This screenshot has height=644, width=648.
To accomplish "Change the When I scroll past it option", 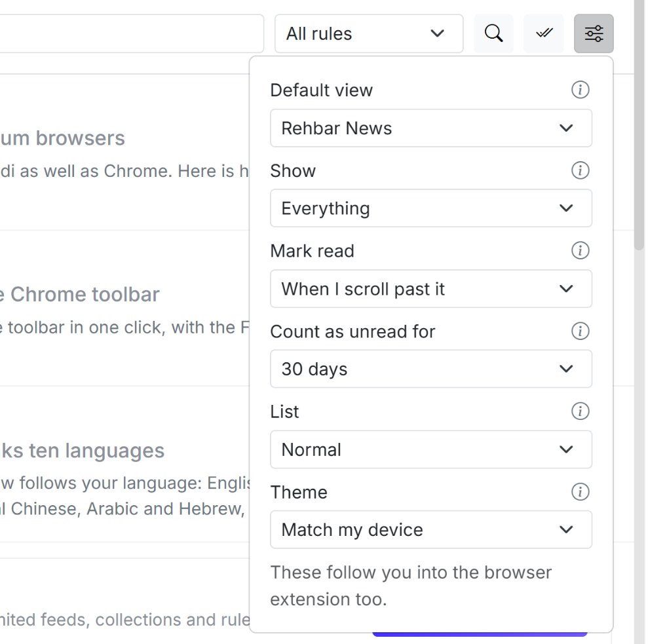I will (x=431, y=289).
